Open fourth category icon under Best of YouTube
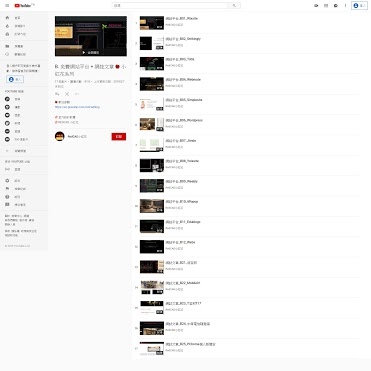 (7, 123)
